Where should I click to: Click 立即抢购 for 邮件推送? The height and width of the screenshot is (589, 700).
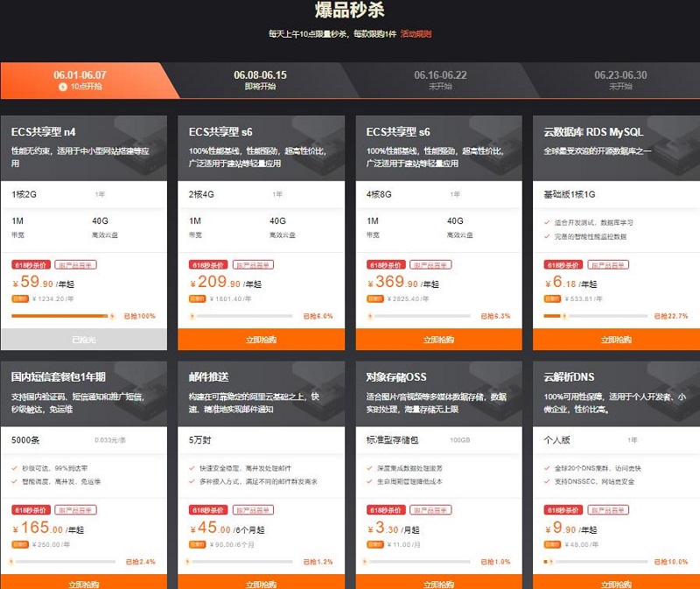[261, 582]
